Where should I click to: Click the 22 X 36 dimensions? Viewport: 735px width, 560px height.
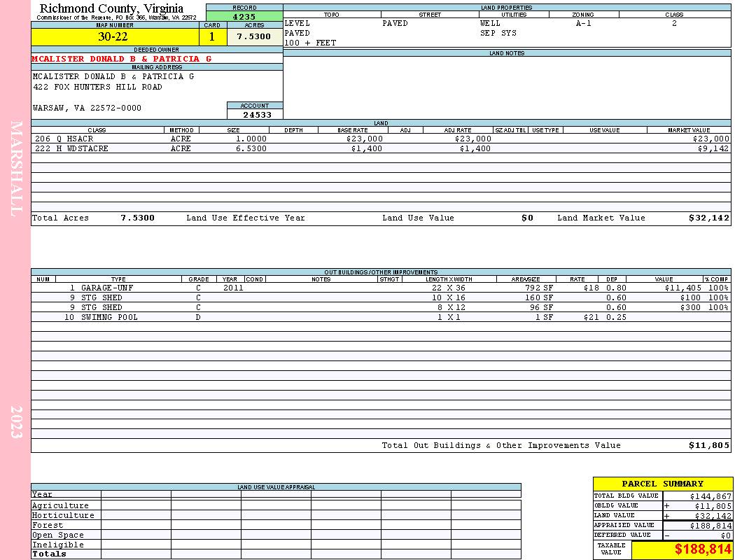click(449, 288)
